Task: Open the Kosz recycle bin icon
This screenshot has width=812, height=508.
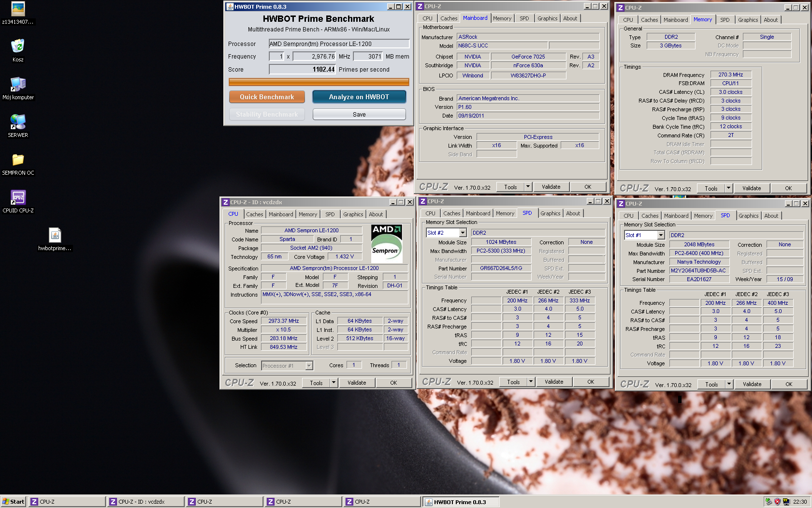Action: [18, 51]
